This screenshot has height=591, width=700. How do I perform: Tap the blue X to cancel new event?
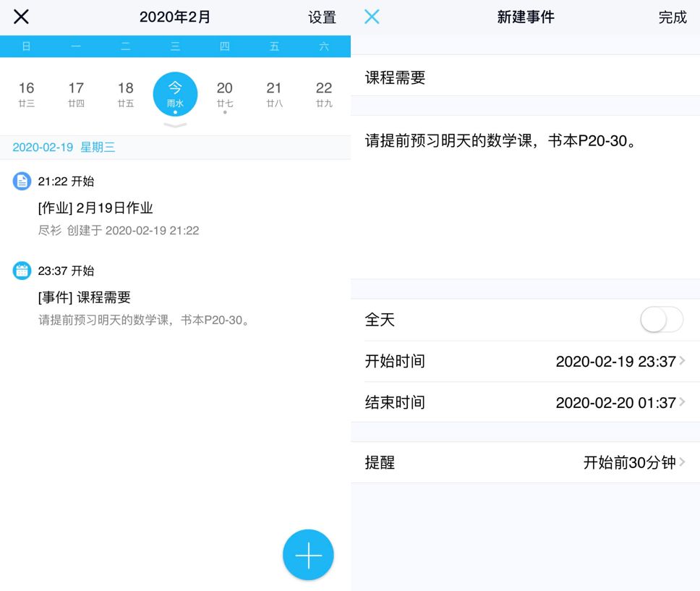coord(372,17)
